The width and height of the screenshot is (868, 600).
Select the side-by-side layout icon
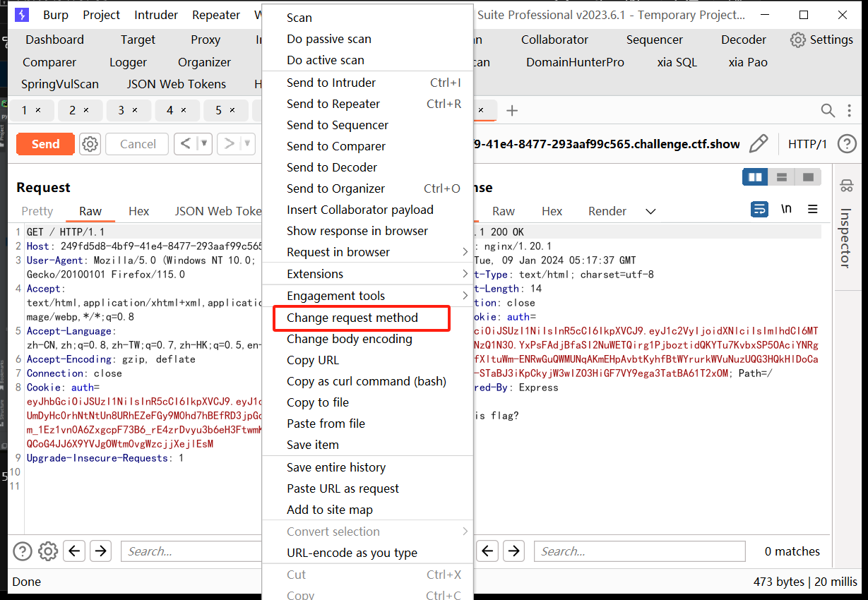(755, 176)
